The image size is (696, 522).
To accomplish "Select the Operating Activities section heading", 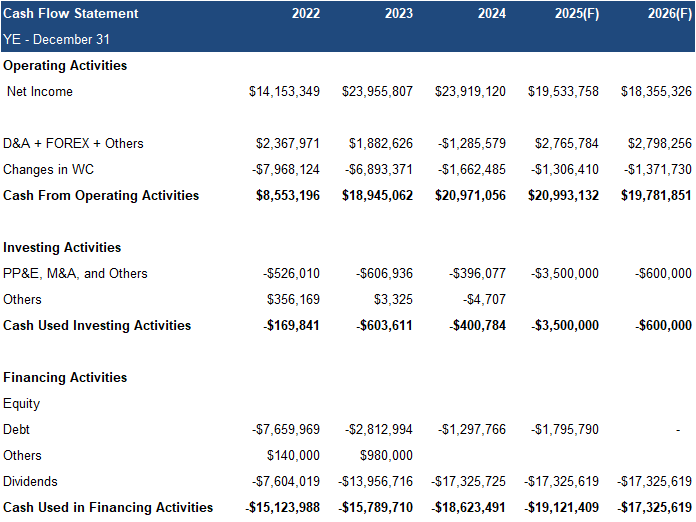I will point(65,66).
